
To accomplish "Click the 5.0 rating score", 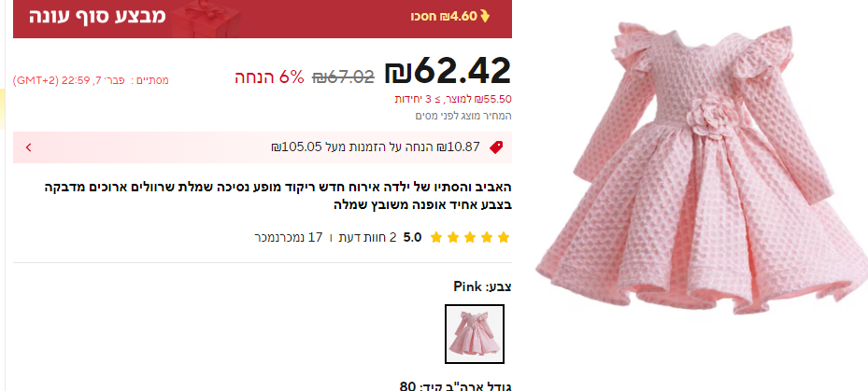I will coord(412,238).
